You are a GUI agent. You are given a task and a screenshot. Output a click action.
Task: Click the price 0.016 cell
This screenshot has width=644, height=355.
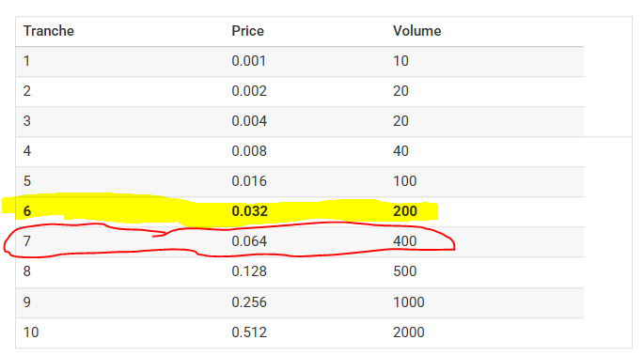(x=249, y=181)
